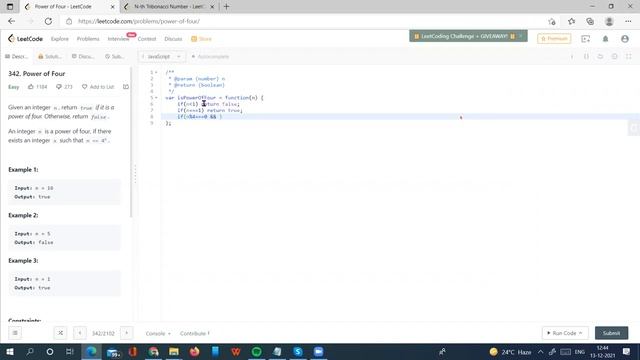Click the address bar URL field
The image size is (640, 360).
pyautogui.click(x=302, y=21)
